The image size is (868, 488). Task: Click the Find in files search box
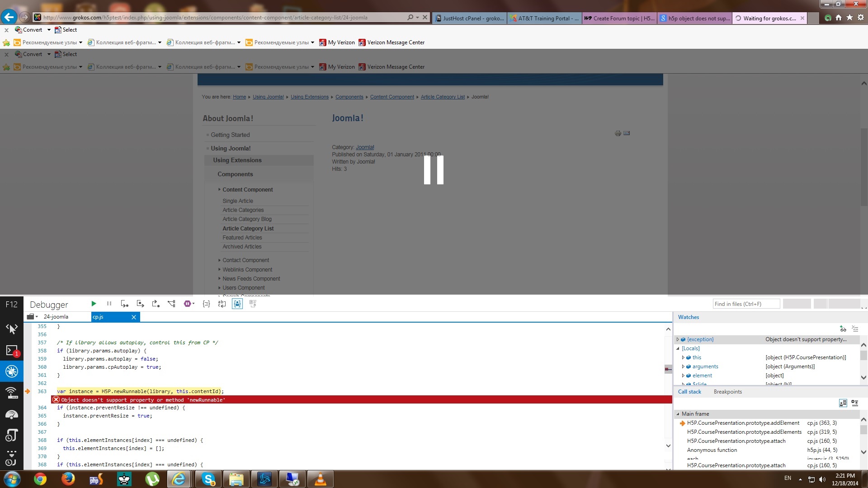pos(746,304)
